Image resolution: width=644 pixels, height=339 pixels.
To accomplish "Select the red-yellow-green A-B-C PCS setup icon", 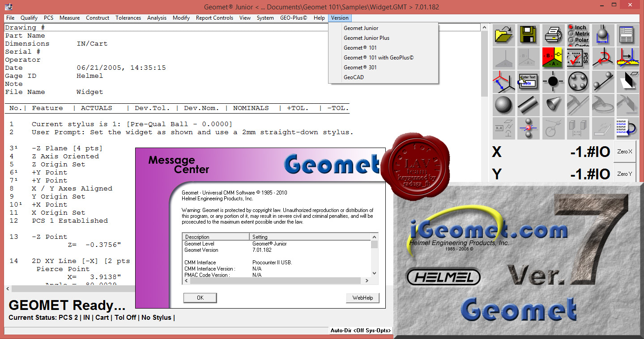I will tap(553, 58).
